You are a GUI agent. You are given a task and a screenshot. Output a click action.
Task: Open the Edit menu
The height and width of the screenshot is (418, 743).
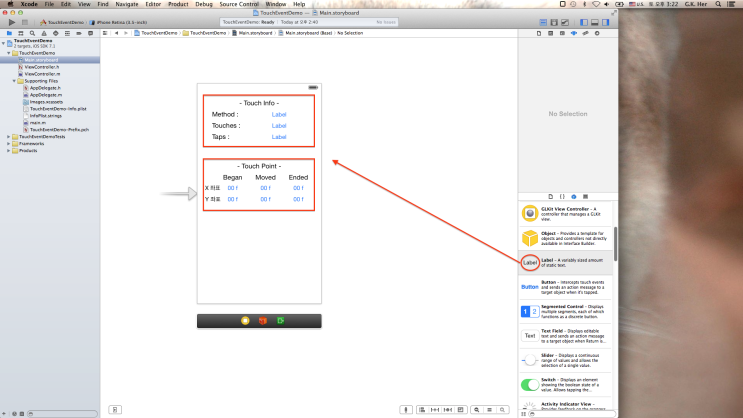65,4
